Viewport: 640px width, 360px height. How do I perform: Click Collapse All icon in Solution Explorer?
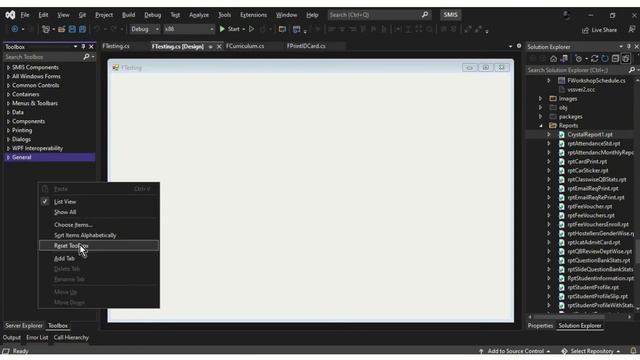615,59
